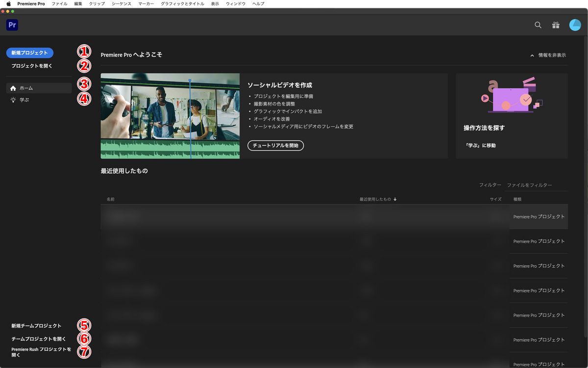Image resolution: width=588 pixels, height=368 pixels.
Task: Open the ヘルプ menu
Action: pyautogui.click(x=258, y=3)
